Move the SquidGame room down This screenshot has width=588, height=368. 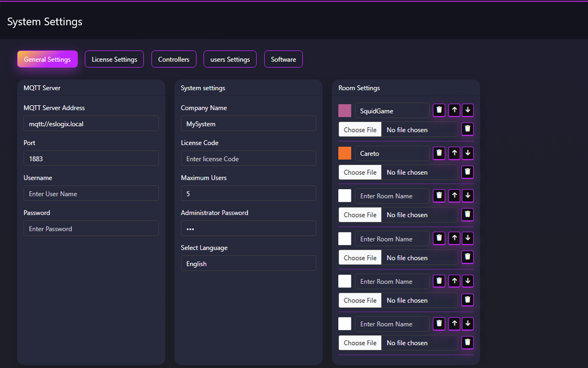[x=468, y=110]
